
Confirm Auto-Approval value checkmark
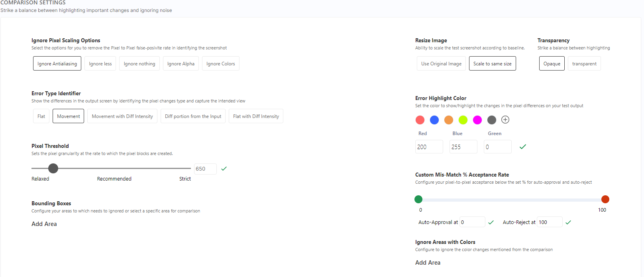pos(491,222)
